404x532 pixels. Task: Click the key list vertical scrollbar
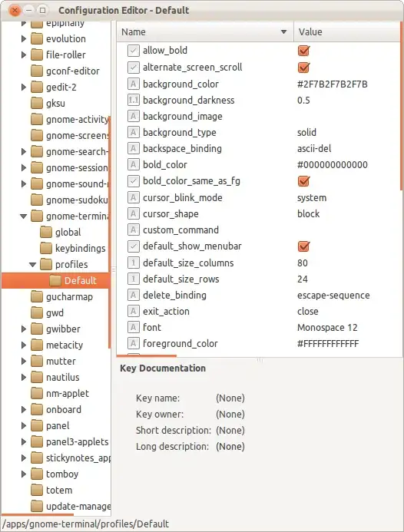tap(402, 105)
